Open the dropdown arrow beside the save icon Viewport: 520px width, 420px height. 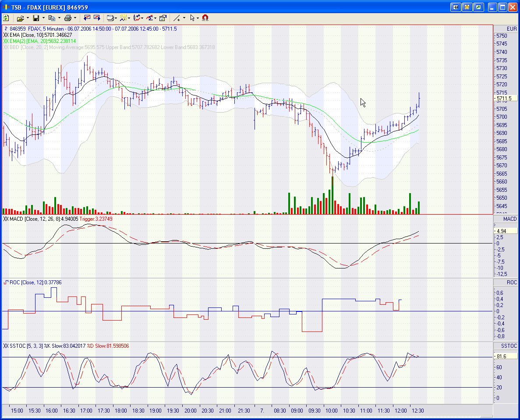point(43,18)
